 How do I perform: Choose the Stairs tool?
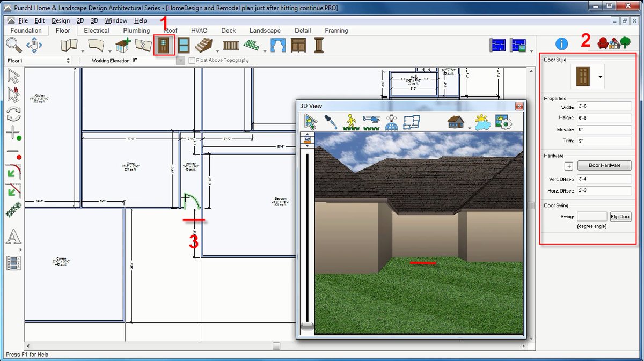[204, 45]
